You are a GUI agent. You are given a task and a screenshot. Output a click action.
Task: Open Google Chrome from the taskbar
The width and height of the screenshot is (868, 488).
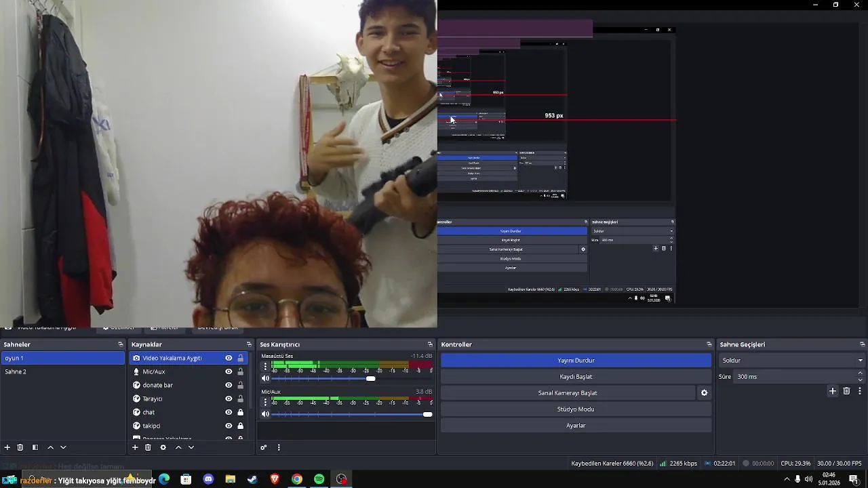click(297, 479)
